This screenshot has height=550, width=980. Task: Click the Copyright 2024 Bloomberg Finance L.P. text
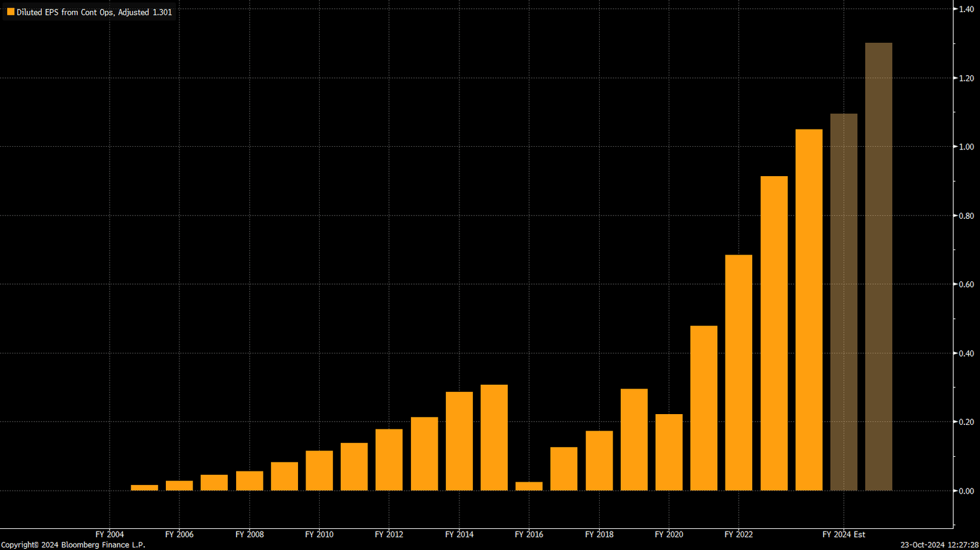tap(73, 545)
